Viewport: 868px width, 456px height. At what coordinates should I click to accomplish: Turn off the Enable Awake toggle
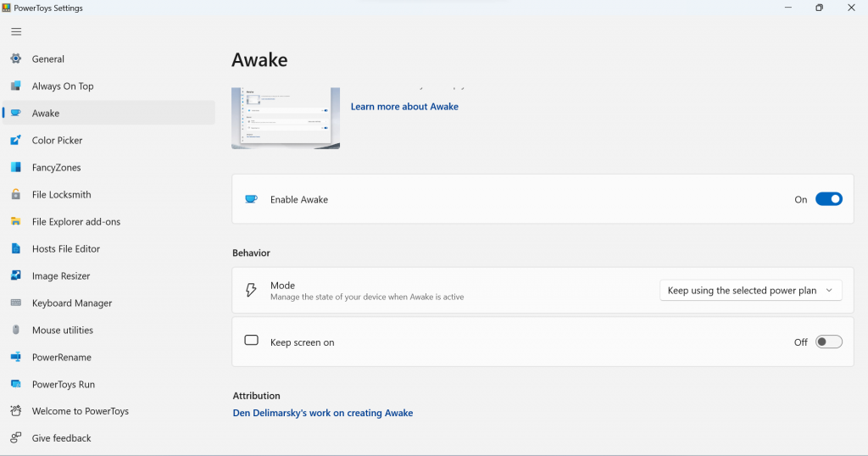click(829, 199)
